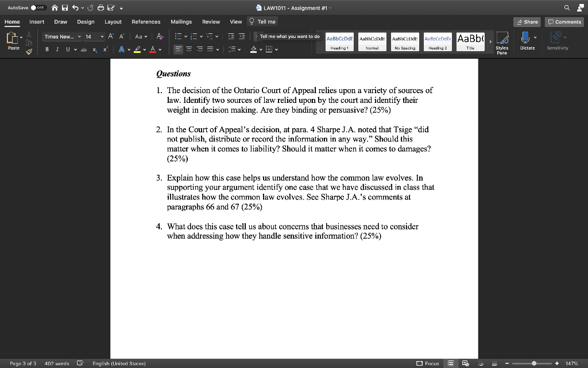This screenshot has height=368, width=588.
Task: Open the font color dropdown arrow
Action: [160, 49]
